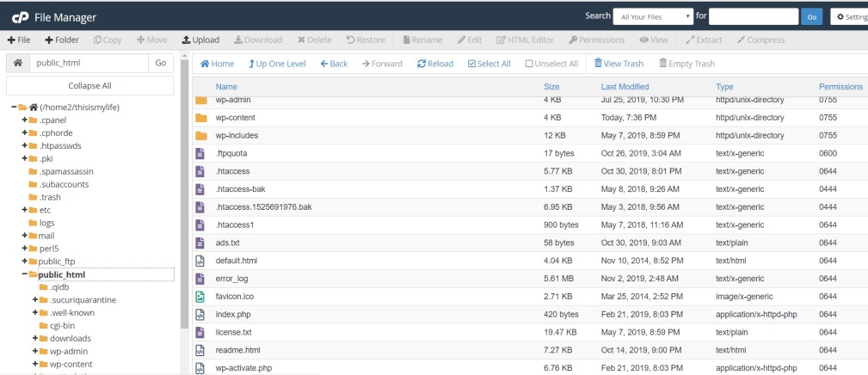Expand the etc tree folder
The width and height of the screenshot is (868, 375).
point(24,210)
